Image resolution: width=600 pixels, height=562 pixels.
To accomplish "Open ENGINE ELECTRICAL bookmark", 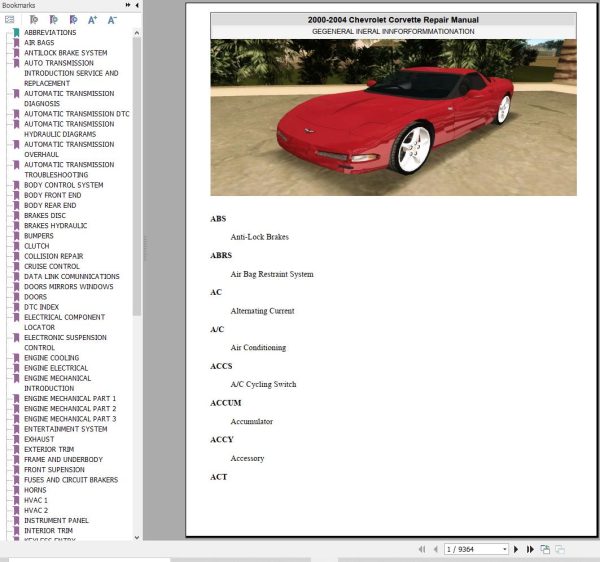I will click(x=56, y=368).
